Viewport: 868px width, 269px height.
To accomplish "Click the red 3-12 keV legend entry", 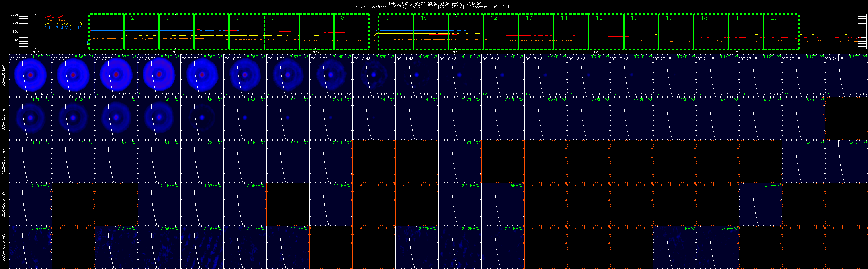I will (x=54, y=17).
